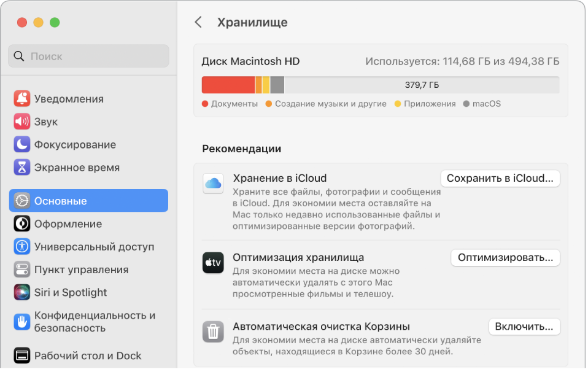
Task: Open Оформление appearance settings icon
Action: tap(21, 223)
